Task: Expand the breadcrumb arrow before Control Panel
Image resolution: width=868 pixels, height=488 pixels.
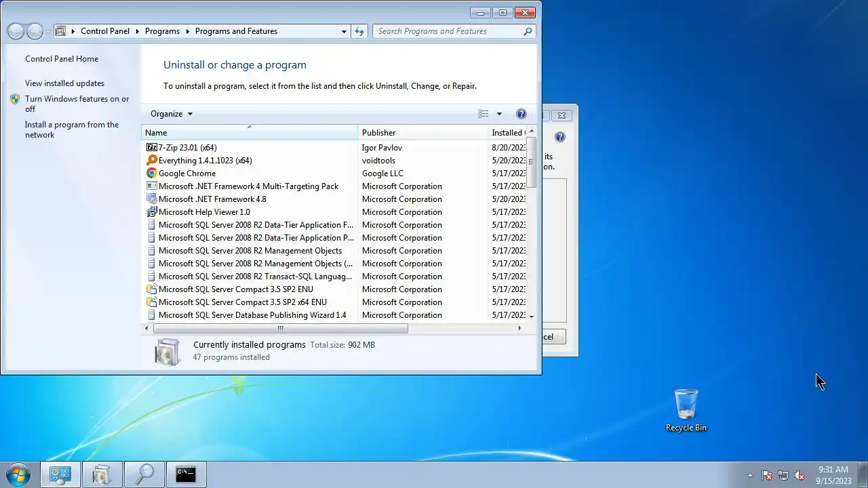Action: (73, 31)
